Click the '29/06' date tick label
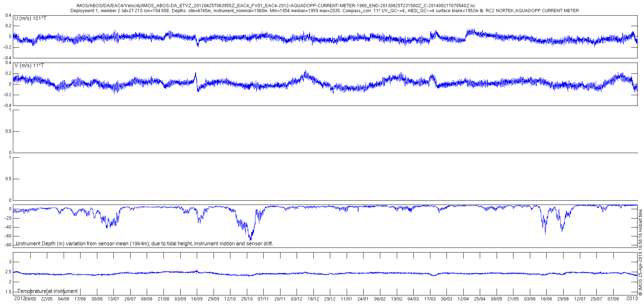This screenshot has height=304, width=644. (563, 299)
